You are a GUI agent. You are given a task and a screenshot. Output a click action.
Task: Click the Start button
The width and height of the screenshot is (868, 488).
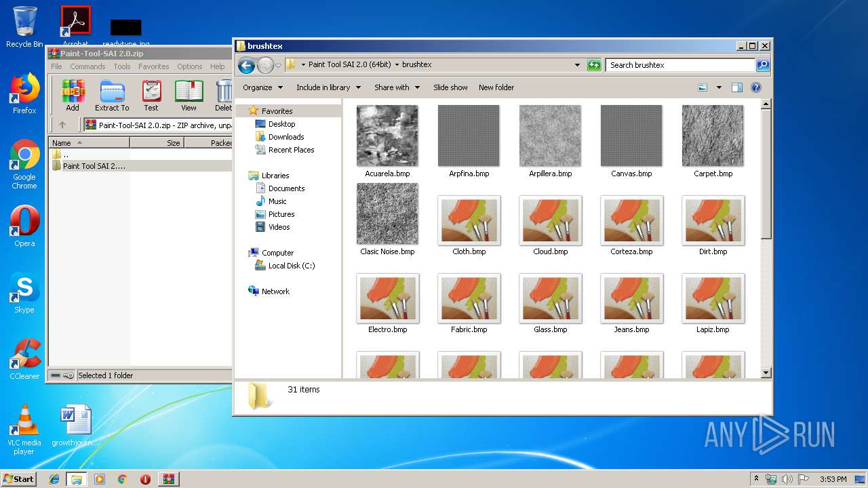(18, 479)
